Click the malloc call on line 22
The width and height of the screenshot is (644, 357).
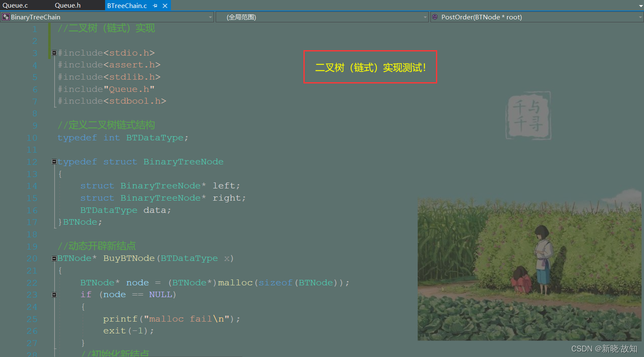(x=235, y=282)
